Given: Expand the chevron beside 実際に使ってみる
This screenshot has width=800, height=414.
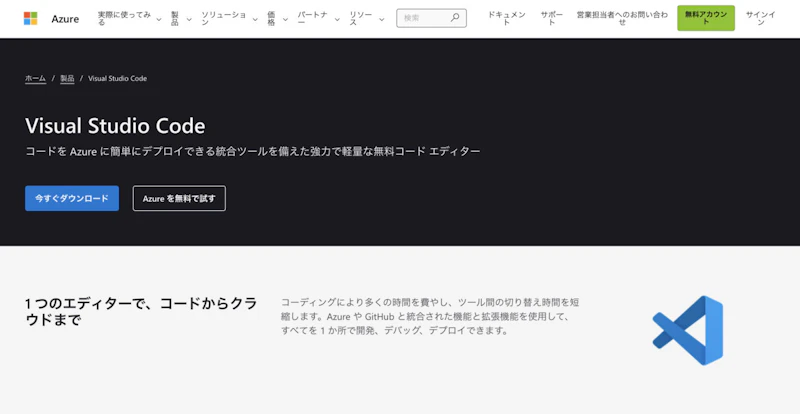Looking at the screenshot, I should [x=159, y=19].
